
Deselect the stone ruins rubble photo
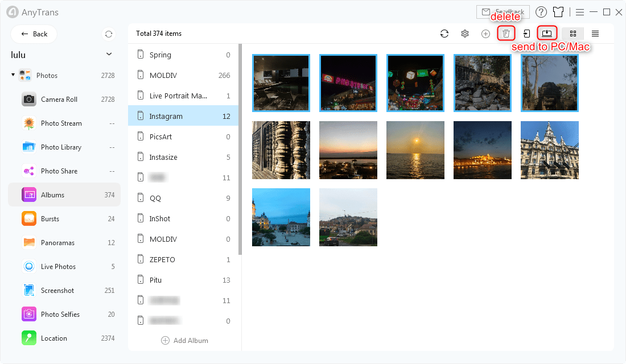[x=482, y=82]
